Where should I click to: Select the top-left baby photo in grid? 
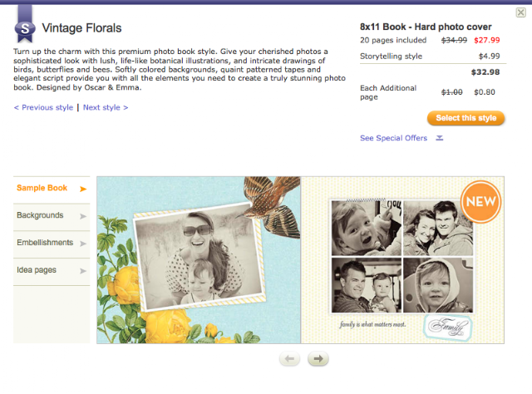(x=365, y=227)
